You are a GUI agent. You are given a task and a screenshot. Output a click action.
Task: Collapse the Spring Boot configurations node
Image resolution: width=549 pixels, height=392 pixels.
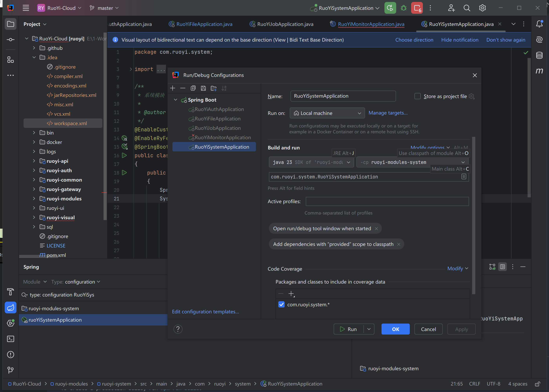[176, 100]
